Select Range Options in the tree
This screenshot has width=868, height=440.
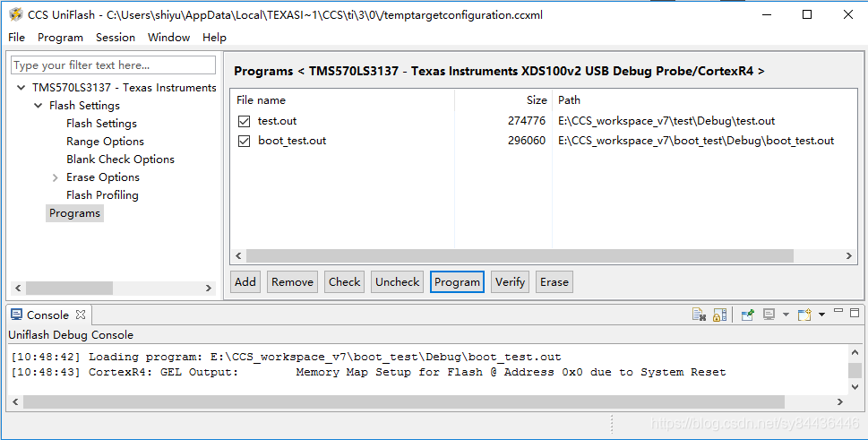(x=105, y=141)
